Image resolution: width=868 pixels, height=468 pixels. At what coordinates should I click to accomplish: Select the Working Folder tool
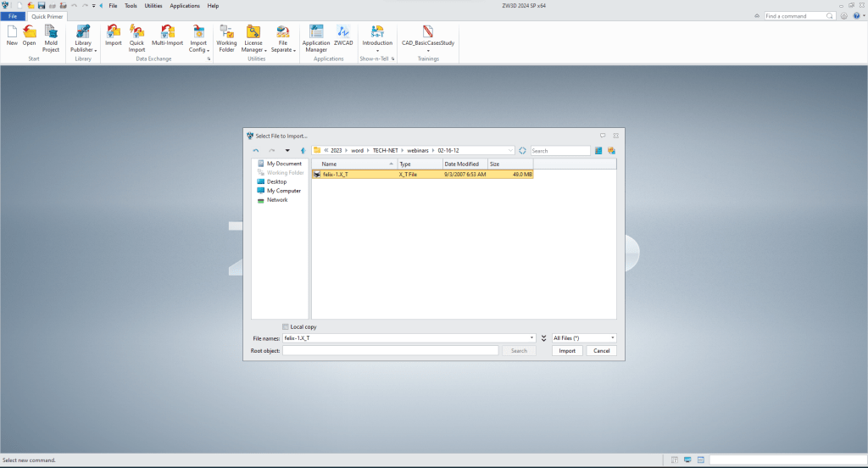click(226, 38)
